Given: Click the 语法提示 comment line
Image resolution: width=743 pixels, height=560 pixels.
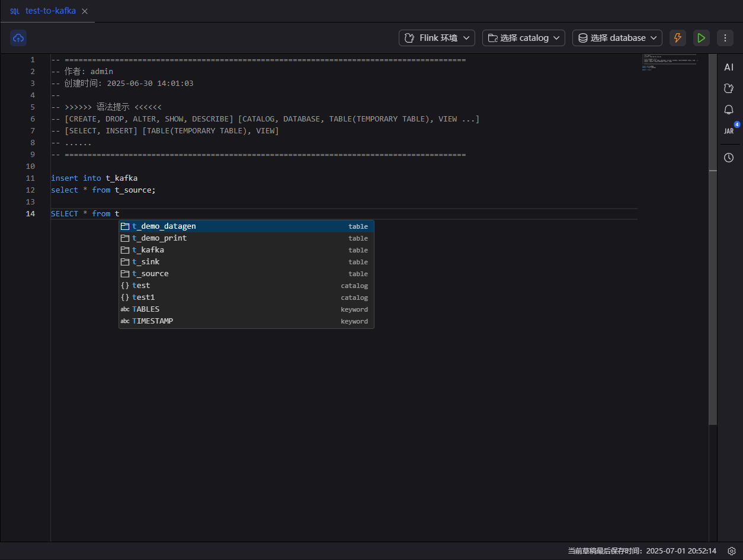Looking at the screenshot, I should coord(106,107).
